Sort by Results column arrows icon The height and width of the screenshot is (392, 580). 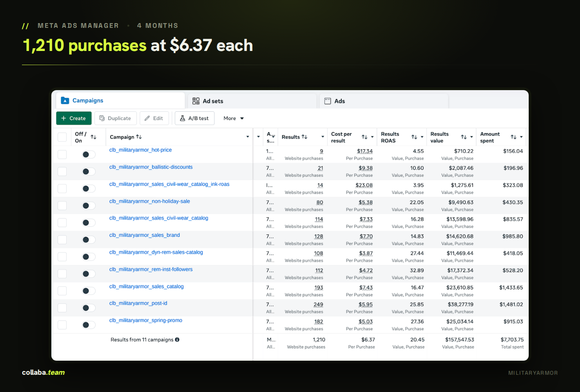tap(304, 137)
